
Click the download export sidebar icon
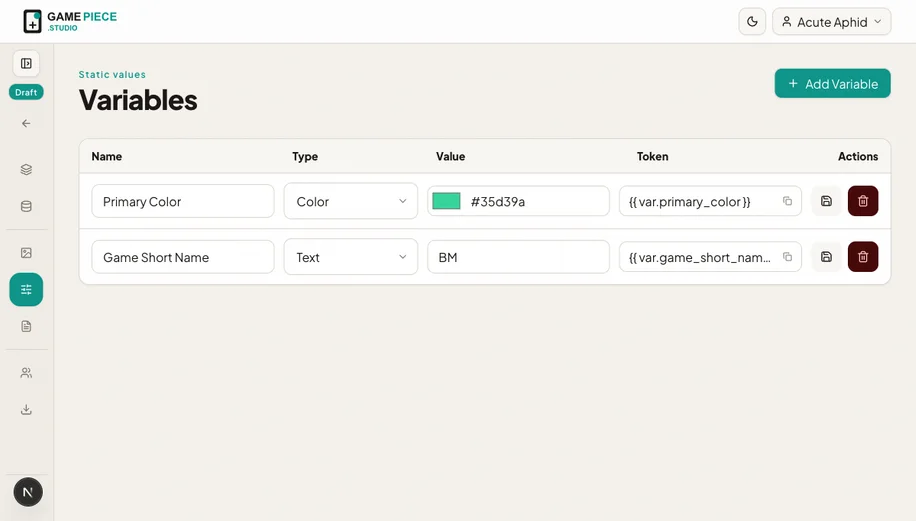click(x=26, y=409)
